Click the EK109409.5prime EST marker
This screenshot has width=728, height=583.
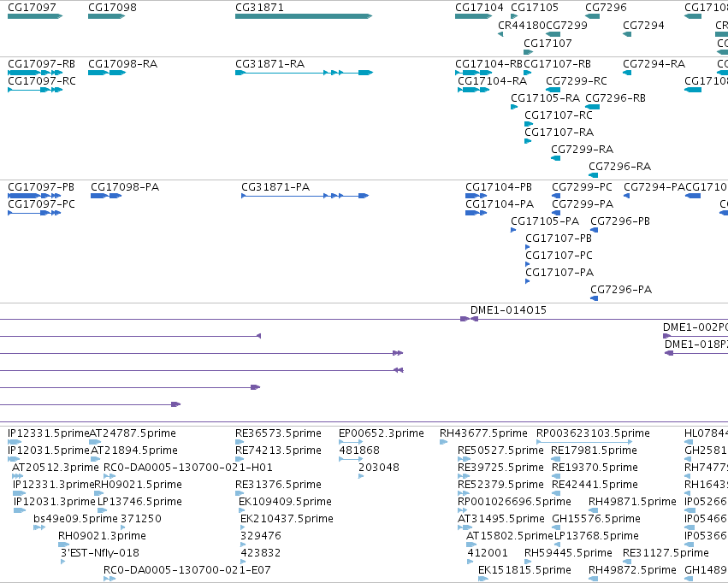coord(241,510)
